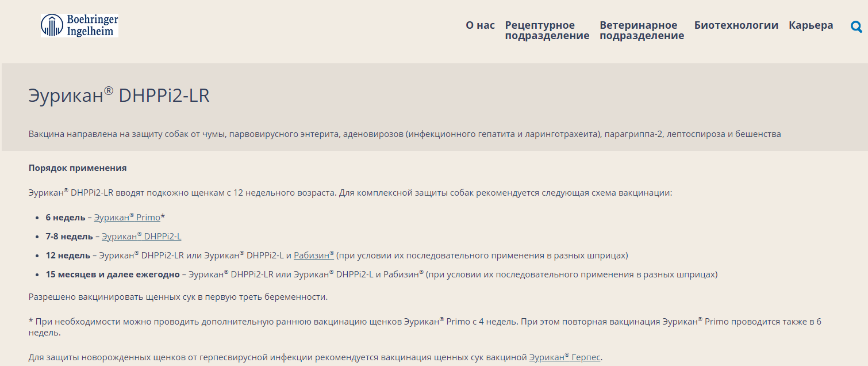
Task: Click the Boehringer Ingelheim logo
Action: click(x=79, y=25)
